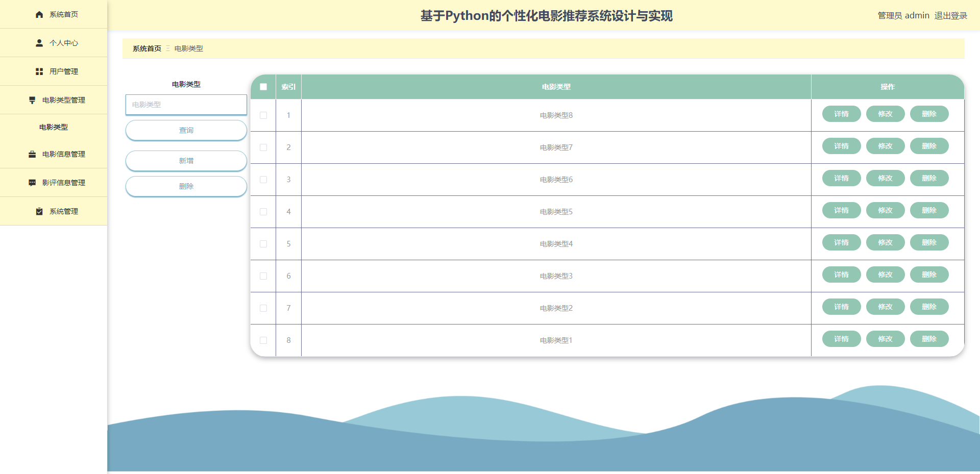Collapse the 电影类型管理 sidebar menu
This screenshot has width=980, height=474.
click(63, 100)
